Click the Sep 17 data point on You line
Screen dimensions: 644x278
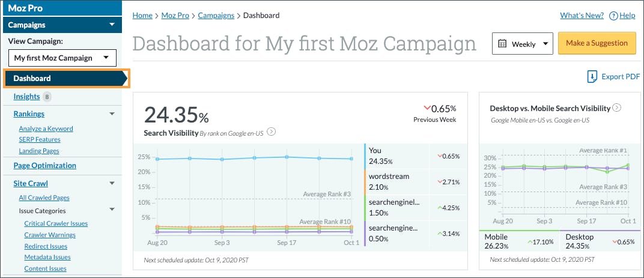click(287, 157)
